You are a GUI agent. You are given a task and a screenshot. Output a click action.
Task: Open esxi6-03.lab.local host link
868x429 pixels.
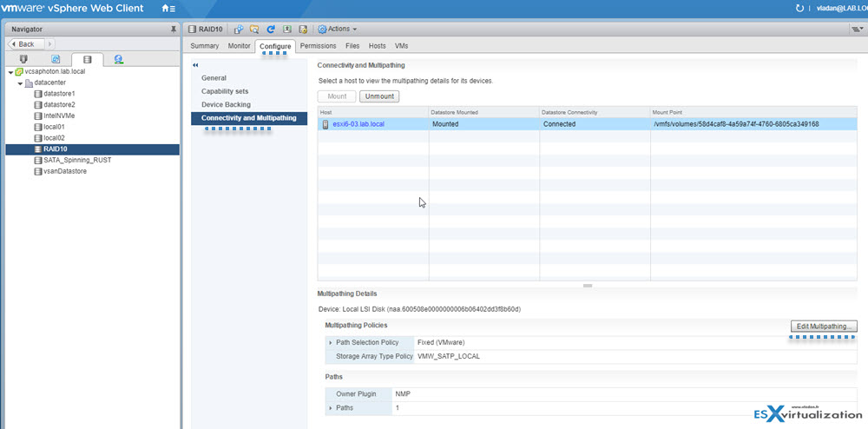click(x=358, y=124)
